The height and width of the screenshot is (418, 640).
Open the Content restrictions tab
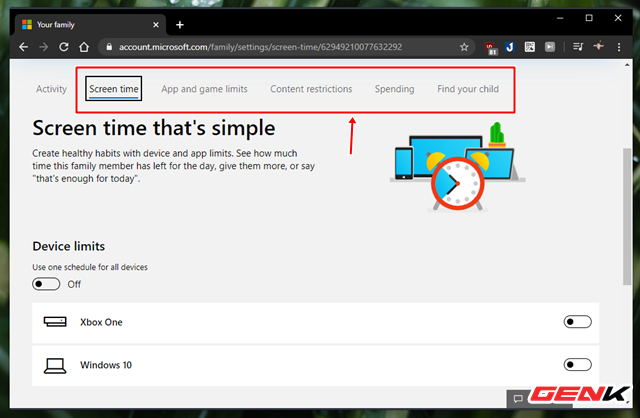[311, 89]
